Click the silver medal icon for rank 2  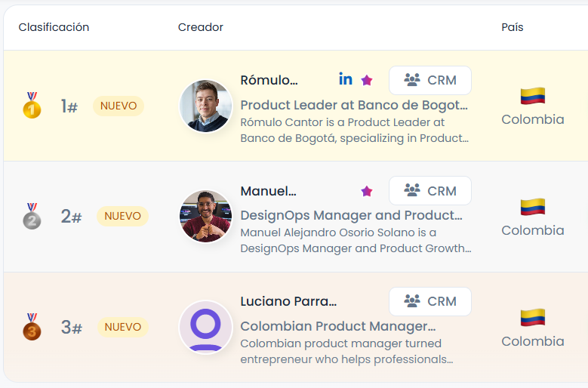[32, 217]
